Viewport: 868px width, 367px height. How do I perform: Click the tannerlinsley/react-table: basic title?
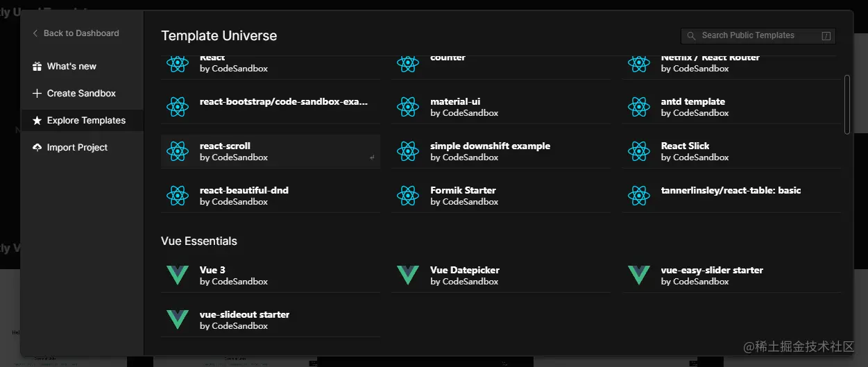[731, 190]
